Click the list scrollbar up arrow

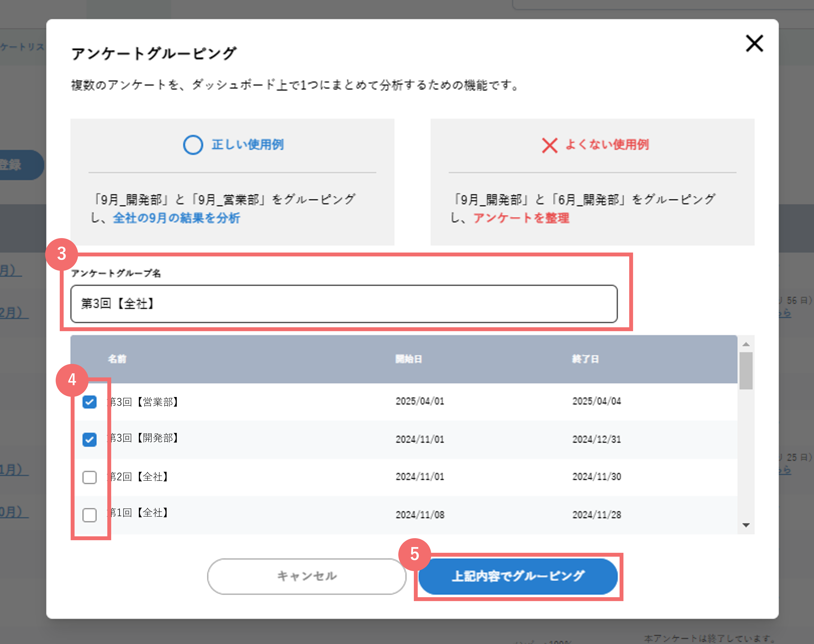coord(746,344)
